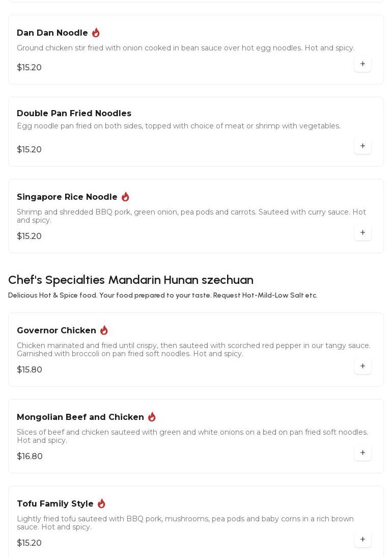
Task: Select the spicy indicator beside Governor Chicken
Action: [x=104, y=330]
